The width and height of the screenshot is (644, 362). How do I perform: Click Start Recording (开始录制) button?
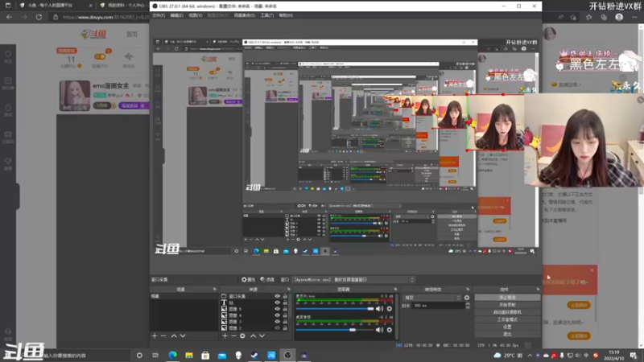click(x=507, y=305)
